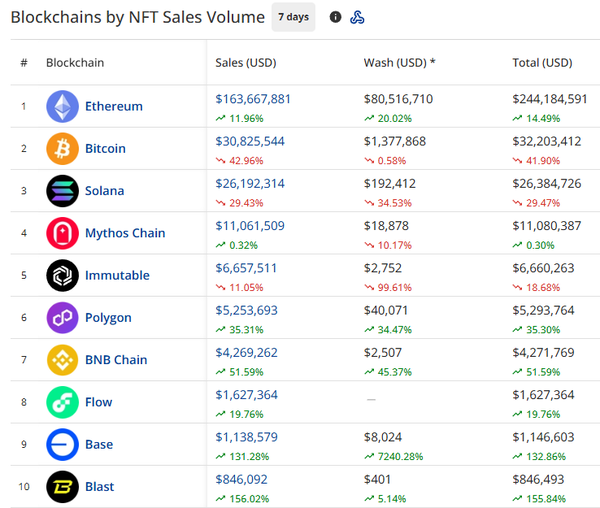Sort table by Total (USD) column
The height and width of the screenshot is (508, 600).
coord(541,63)
